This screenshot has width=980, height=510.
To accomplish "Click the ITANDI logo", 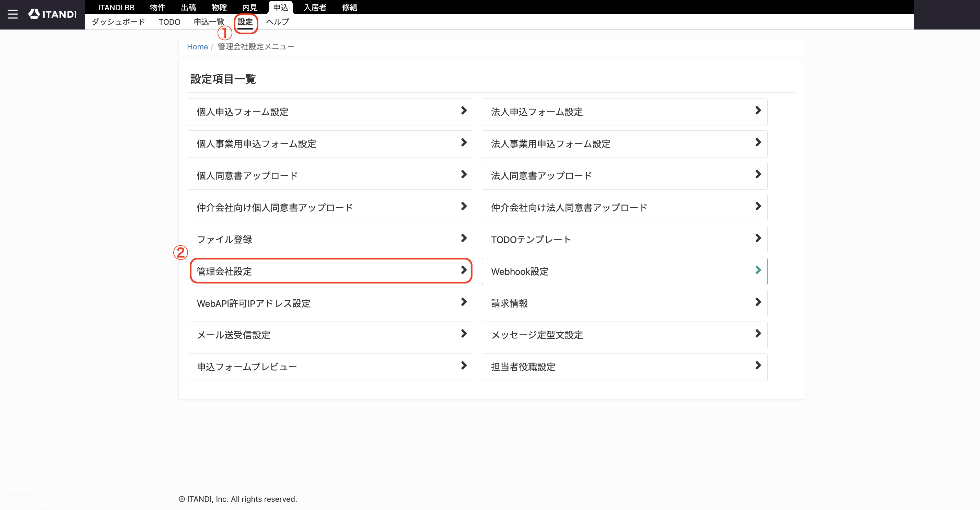I will (x=52, y=14).
